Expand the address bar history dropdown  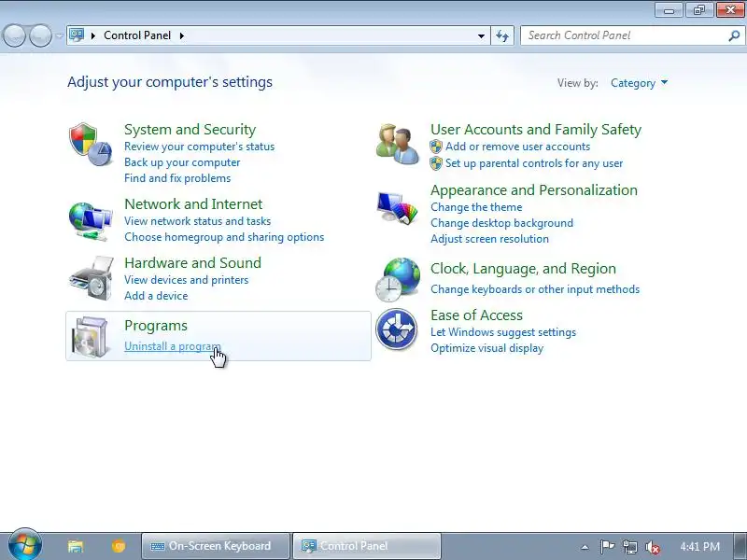tap(481, 35)
